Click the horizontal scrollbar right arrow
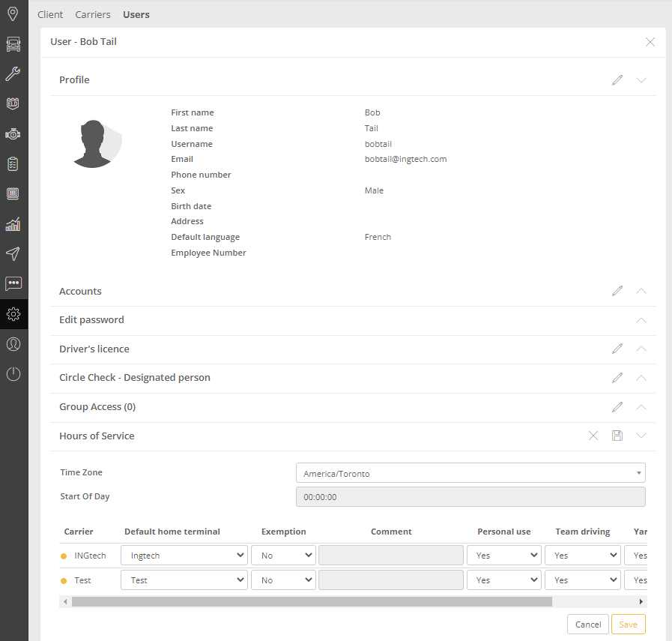Screen dimensions: 672x641 pyautogui.click(x=641, y=601)
